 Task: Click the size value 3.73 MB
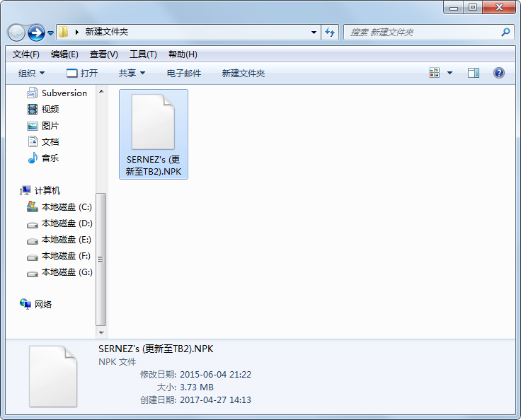point(196,387)
